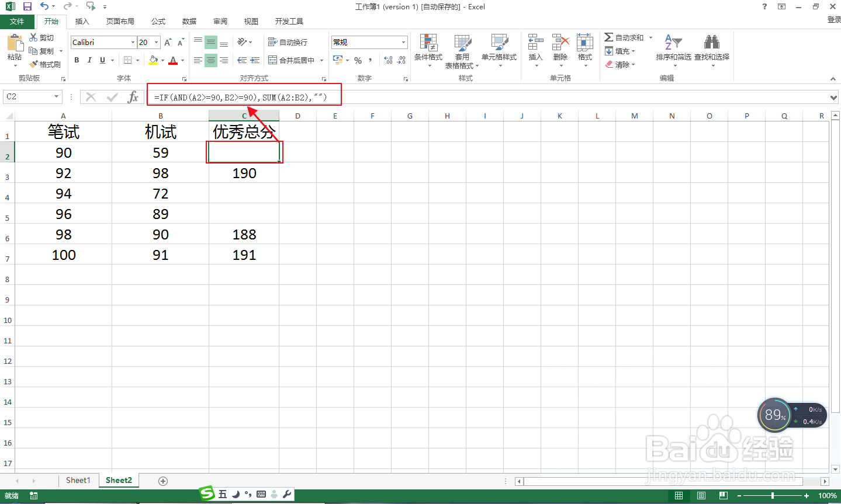
Task: Expand the formula bar
Action: [x=834, y=98]
